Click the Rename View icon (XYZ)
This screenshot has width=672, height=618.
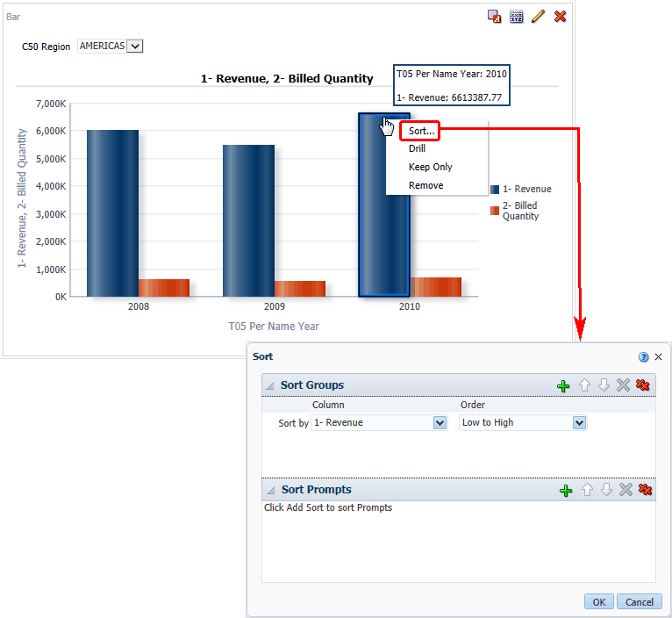tap(517, 17)
